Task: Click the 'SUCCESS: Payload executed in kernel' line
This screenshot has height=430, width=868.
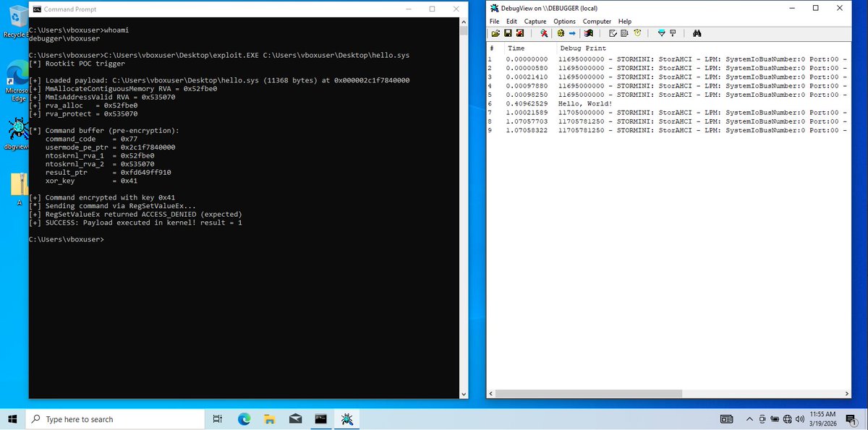Action: tap(136, 223)
